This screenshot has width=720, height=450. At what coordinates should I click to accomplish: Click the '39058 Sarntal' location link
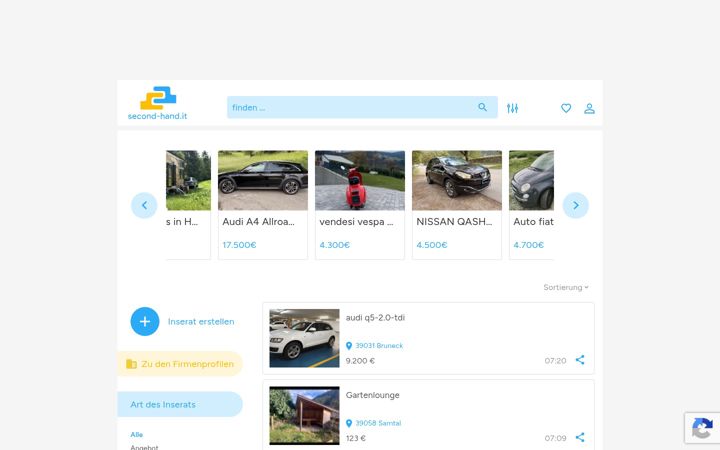pyautogui.click(x=378, y=423)
